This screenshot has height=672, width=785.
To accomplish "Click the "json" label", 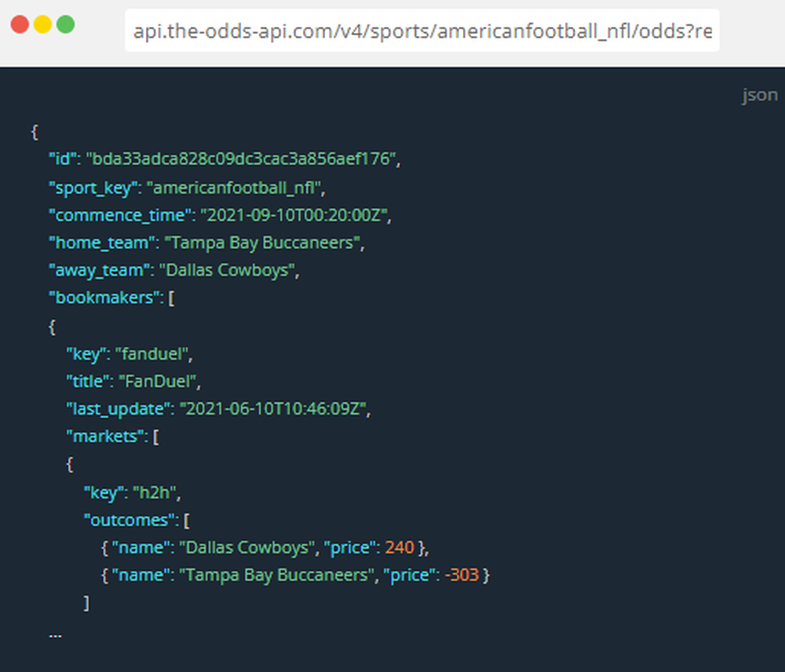I will [759, 95].
